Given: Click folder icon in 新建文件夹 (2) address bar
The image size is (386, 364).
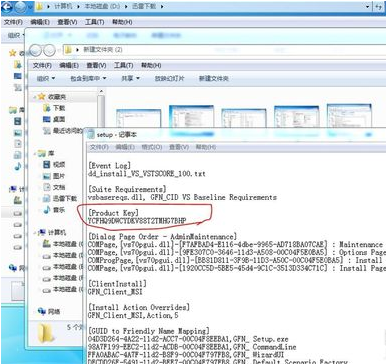Looking at the screenshot, I should (68, 50).
